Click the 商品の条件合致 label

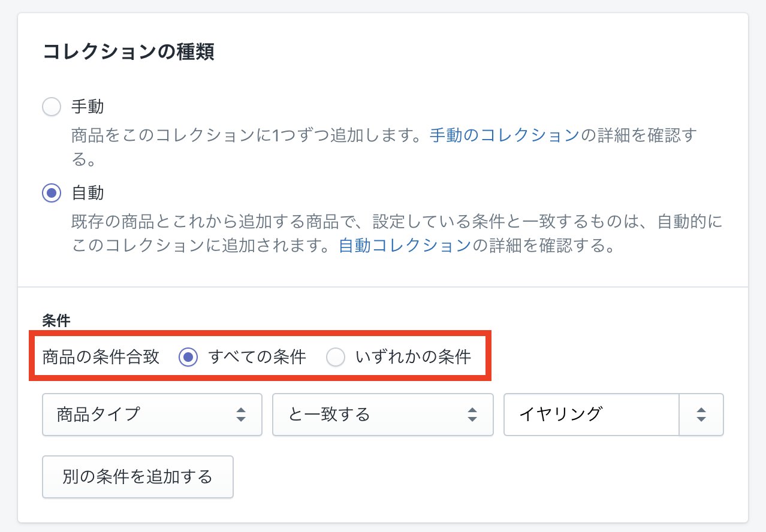[x=101, y=358]
